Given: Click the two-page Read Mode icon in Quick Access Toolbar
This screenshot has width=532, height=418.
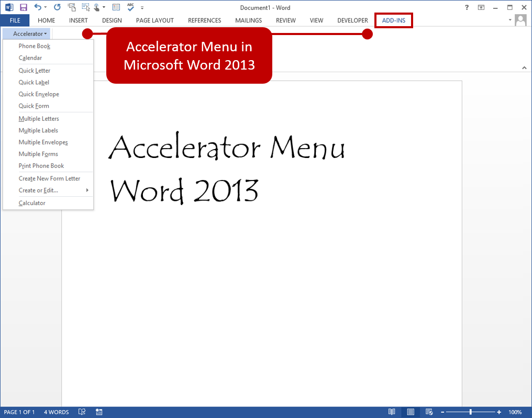Looking at the screenshot, I should tap(116, 7).
